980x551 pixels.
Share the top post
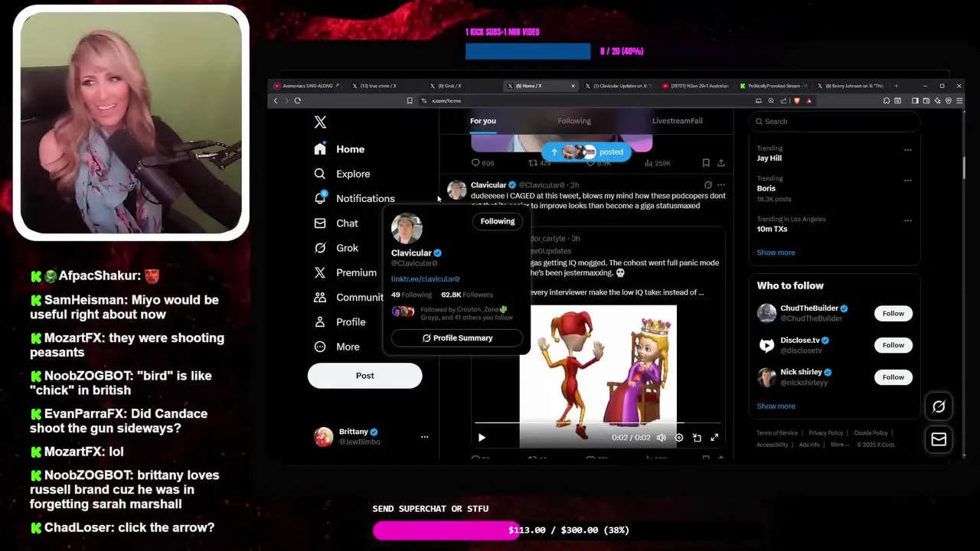point(720,163)
